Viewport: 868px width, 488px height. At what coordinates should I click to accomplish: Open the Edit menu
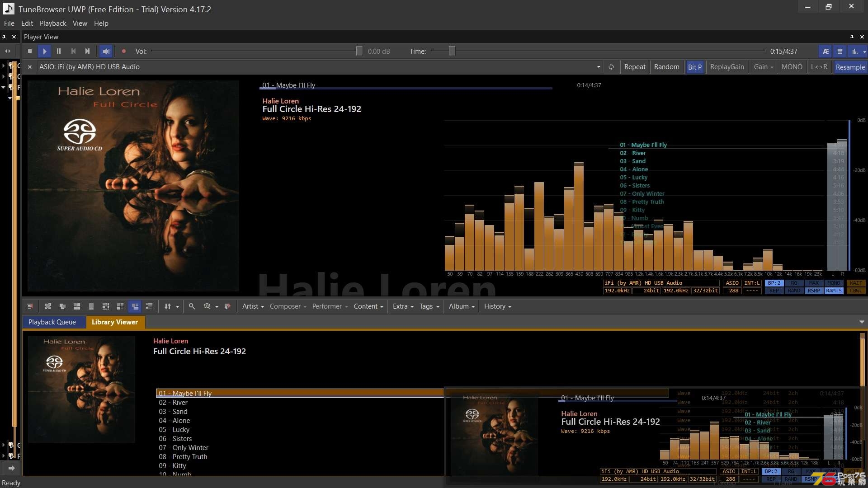(27, 23)
